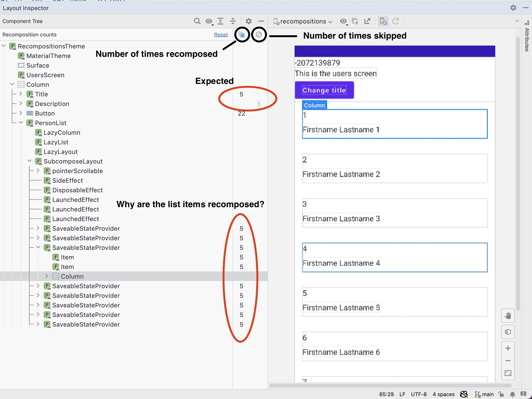Export snapshot using the export icon
The width and height of the screenshot is (532, 399).
coord(367,21)
